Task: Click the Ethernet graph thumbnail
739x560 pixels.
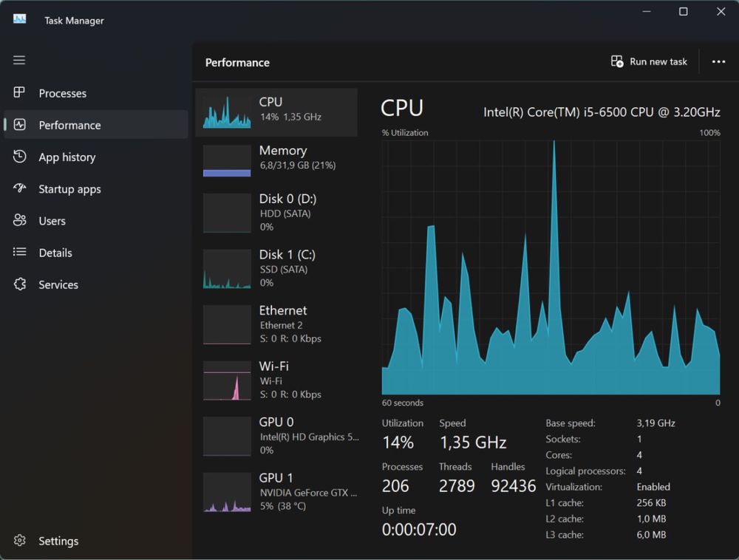Action: [x=227, y=324]
